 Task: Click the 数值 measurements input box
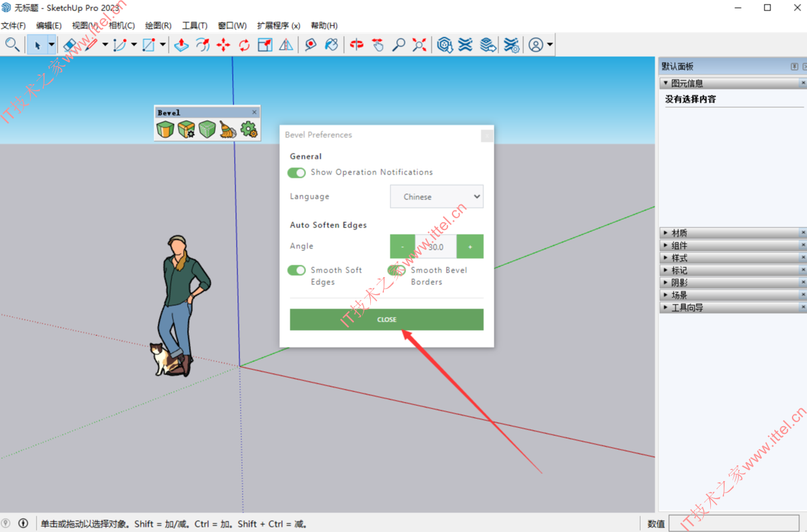point(734,523)
